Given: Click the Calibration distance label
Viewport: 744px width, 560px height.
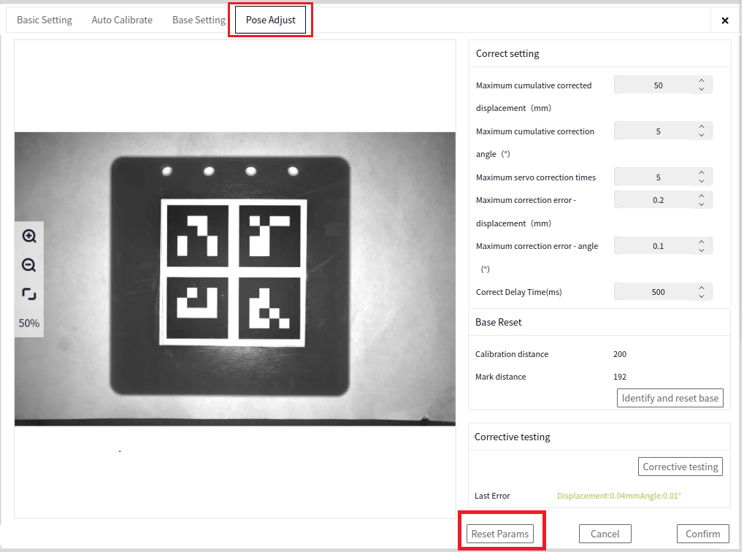Looking at the screenshot, I should (x=512, y=354).
